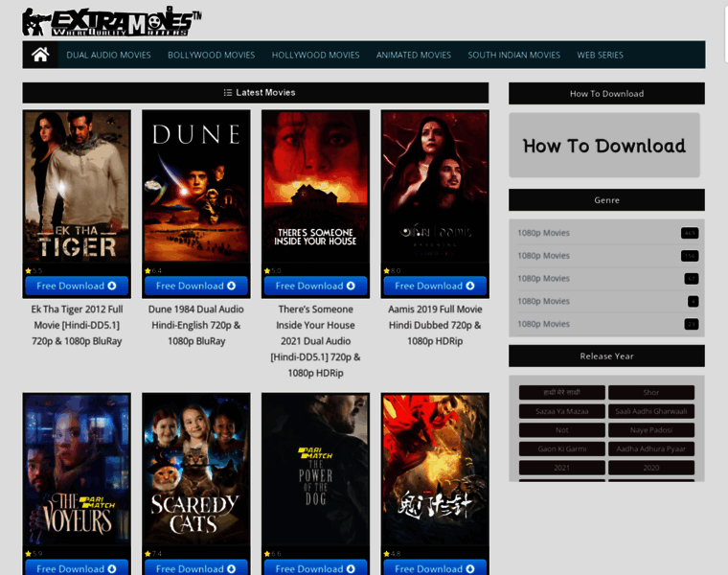Open the ExtraMovies logo
Image resolution: width=728 pixels, height=575 pixels.
pyautogui.click(x=112, y=21)
